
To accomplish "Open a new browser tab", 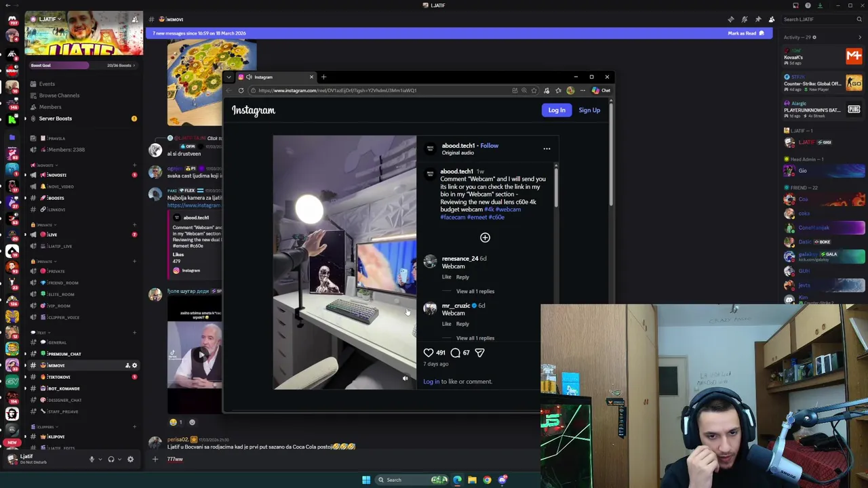I will (x=323, y=77).
